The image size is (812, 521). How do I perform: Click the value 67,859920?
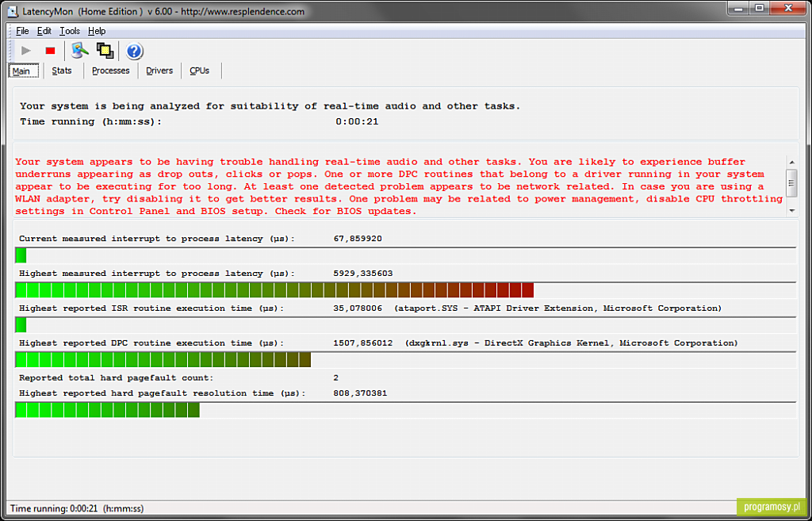click(358, 239)
